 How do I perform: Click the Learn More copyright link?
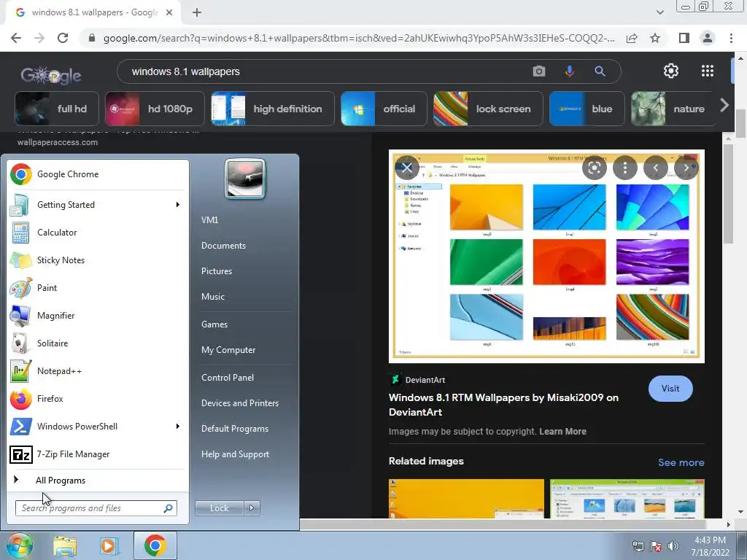[562, 432]
